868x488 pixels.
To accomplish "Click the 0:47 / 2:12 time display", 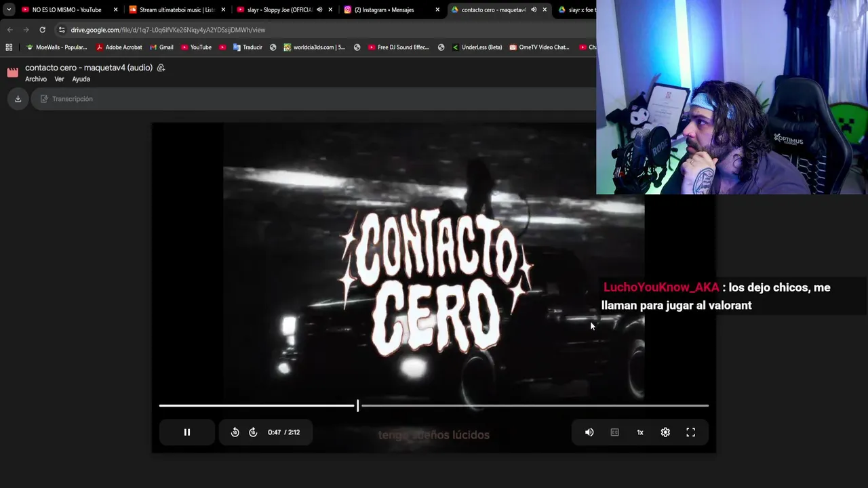I will tap(283, 432).
